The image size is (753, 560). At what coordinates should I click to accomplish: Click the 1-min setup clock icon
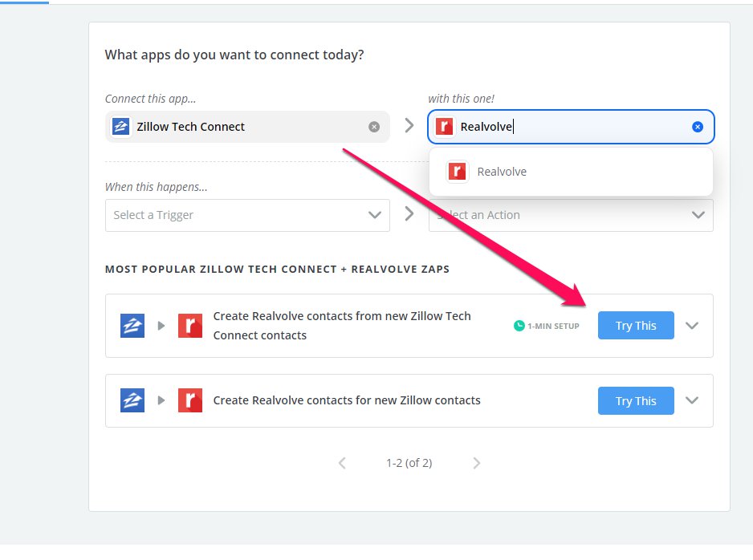519,326
